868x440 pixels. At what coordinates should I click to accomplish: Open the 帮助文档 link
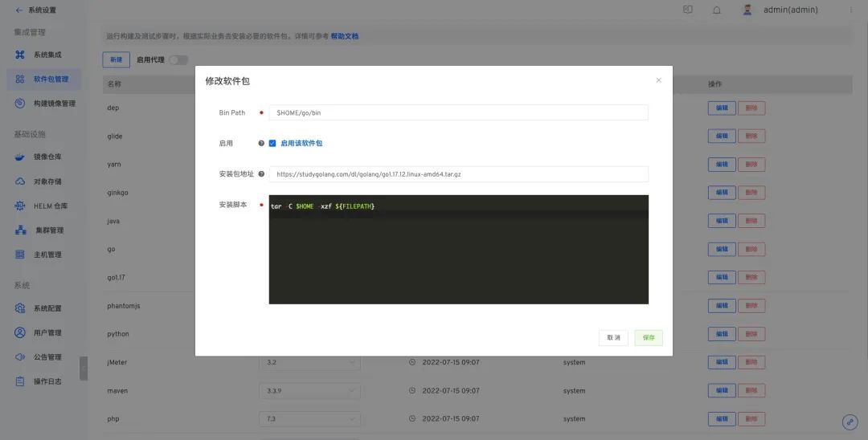pos(345,36)
